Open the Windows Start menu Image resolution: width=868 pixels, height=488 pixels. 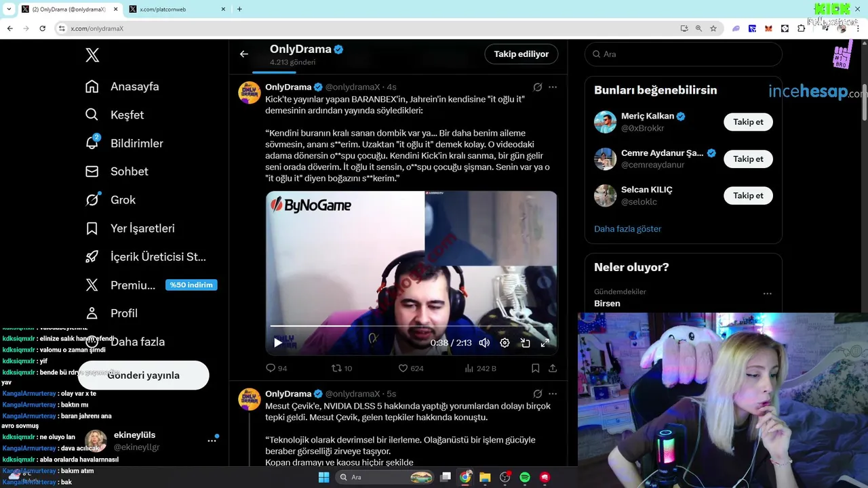click(323, 477)
